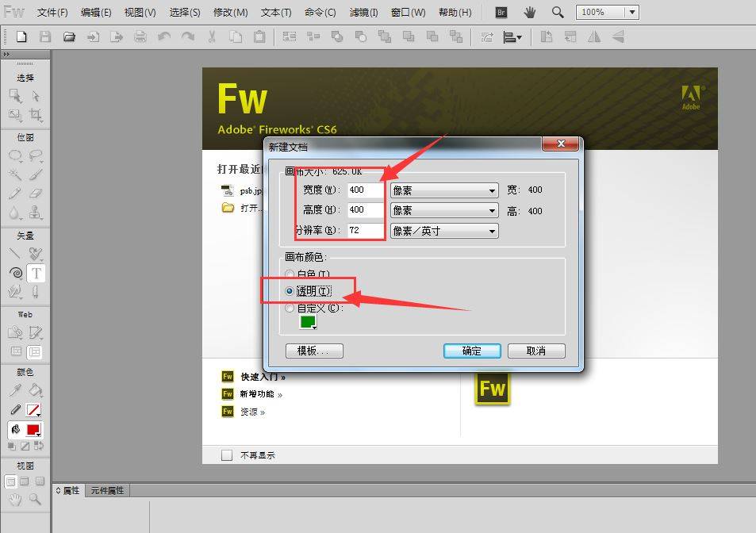
Task: Click the 宽度 input field
Action: 365,190
